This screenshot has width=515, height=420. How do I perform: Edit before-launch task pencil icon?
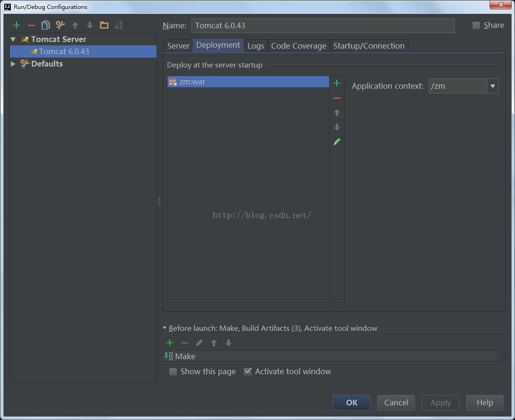(x=199, y=343)
